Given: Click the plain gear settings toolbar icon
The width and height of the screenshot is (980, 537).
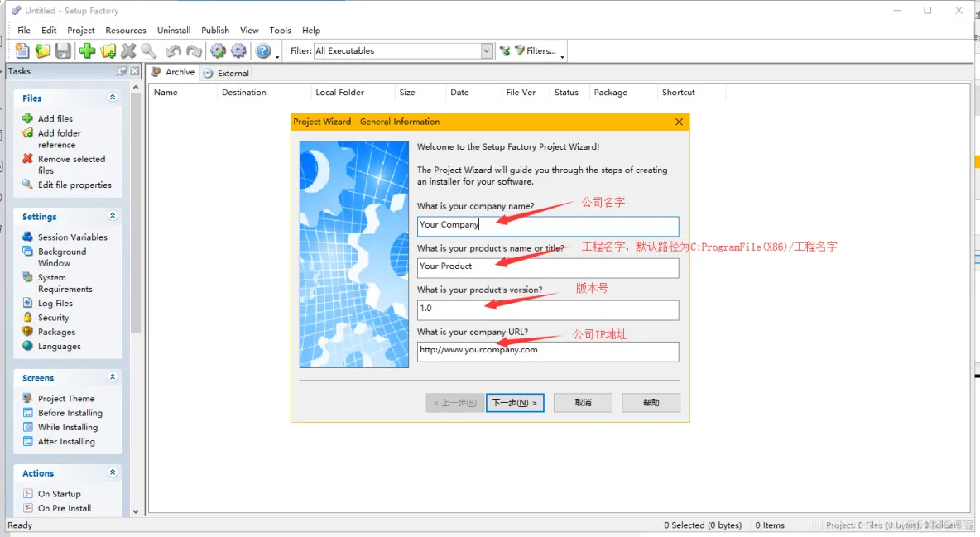Looking at the screenshot, I should [x=238, y=50].
